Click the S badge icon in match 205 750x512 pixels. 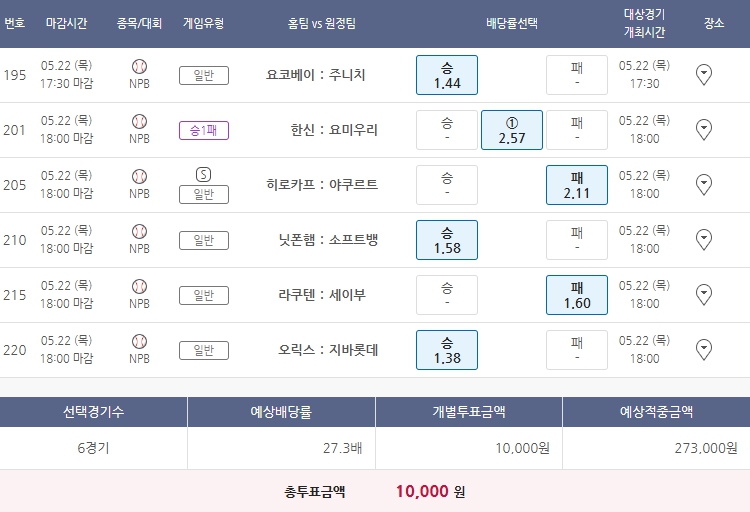point(204,175)
